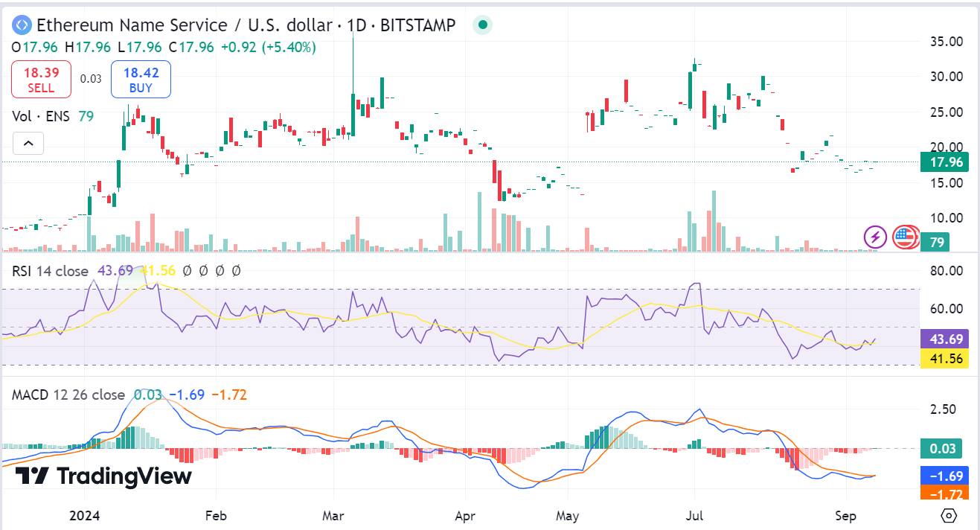
Task: Click the 18.39 SELL button
Action: (x=41, y=80)
